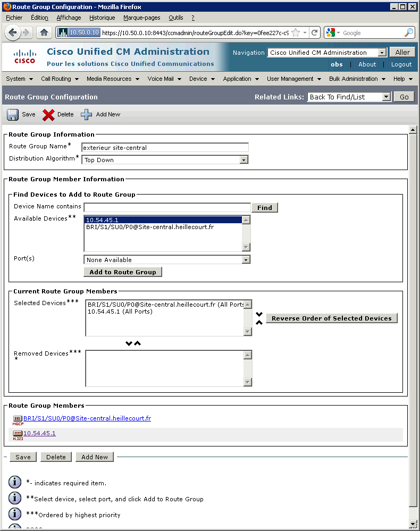
Task: Open the Related Links dropdown
Action: click(349, 97)
